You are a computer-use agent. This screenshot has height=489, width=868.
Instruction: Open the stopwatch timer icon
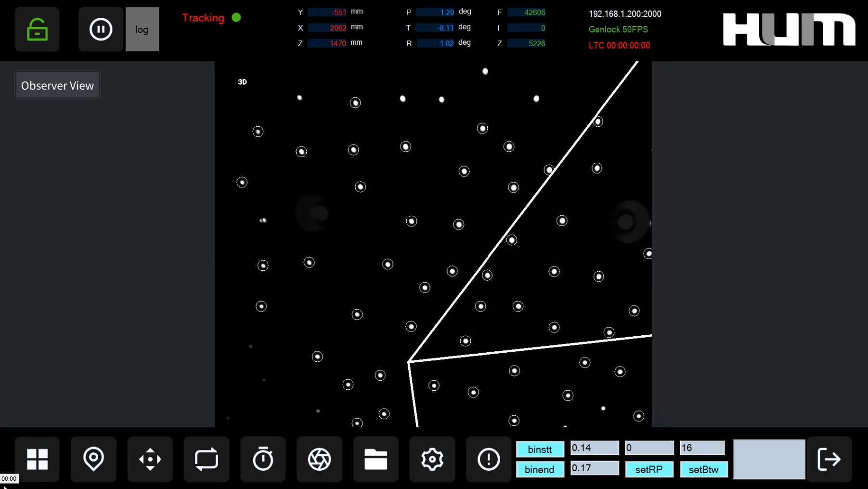[263, 459]
